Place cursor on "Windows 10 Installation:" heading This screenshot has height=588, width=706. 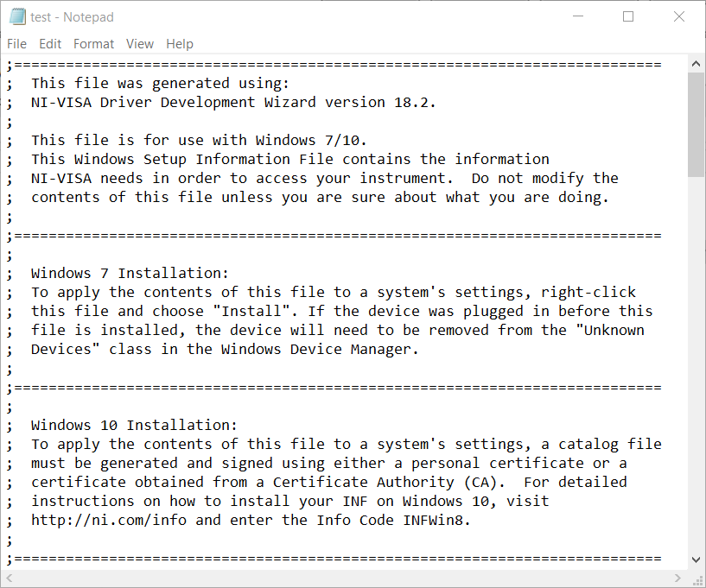pyautogui.click(x=134, y=425)
